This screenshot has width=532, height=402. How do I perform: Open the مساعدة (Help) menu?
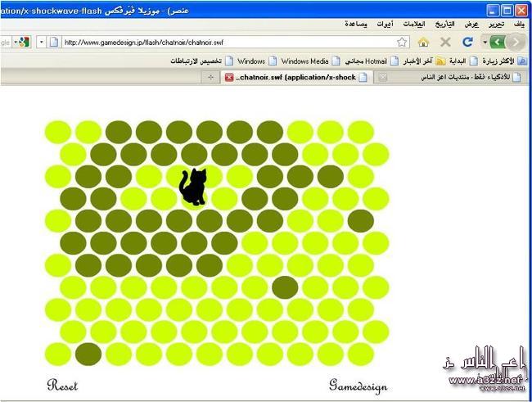356,24
